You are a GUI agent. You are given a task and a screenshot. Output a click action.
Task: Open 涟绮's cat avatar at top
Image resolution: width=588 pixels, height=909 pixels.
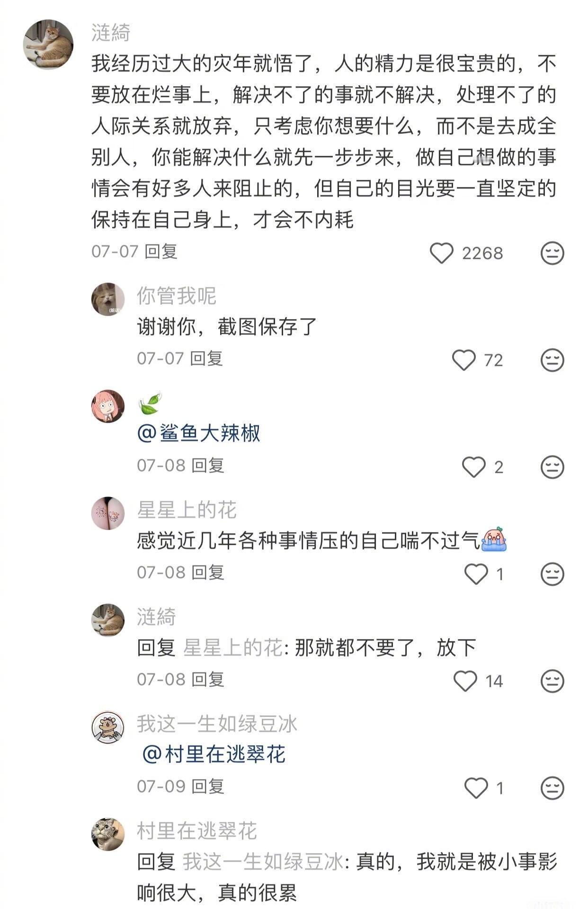(x=48, y=45)
